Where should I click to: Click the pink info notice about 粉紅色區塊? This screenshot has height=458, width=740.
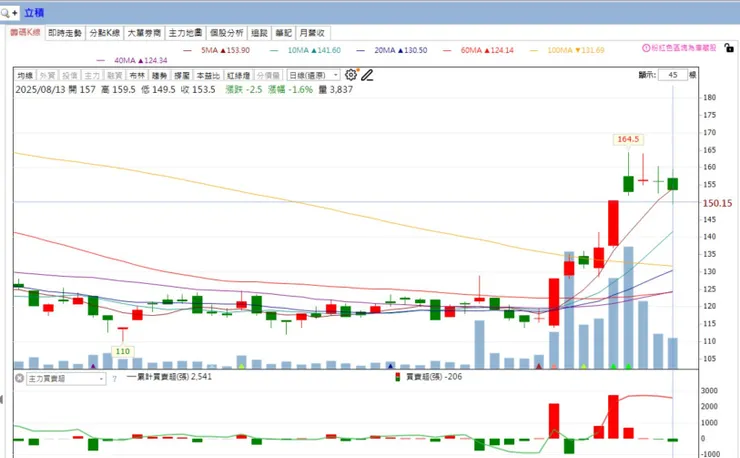(x=680, y=48)
